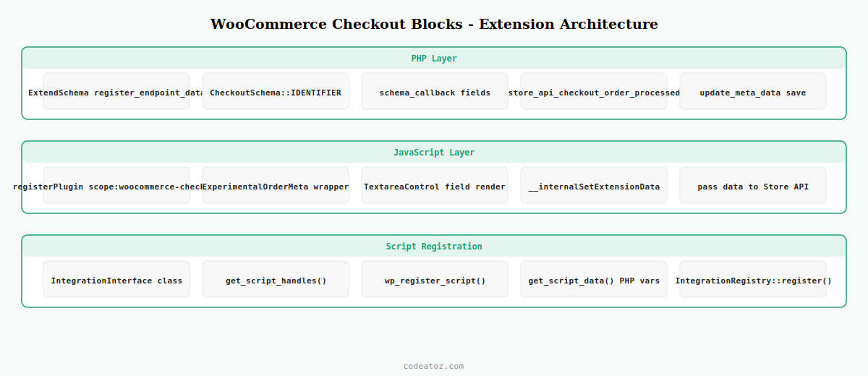Click the get_script_data() PHP vars box
This screenshot has width=868, height=376.
coord(594,279)
